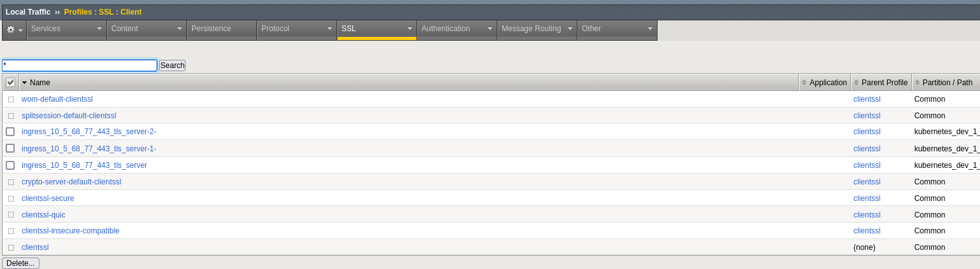Toggle the select-all checkbox in header
Image resolution: width=980 pixels, height=269 pixels.
pyautogui.click(x=10, y=83)
